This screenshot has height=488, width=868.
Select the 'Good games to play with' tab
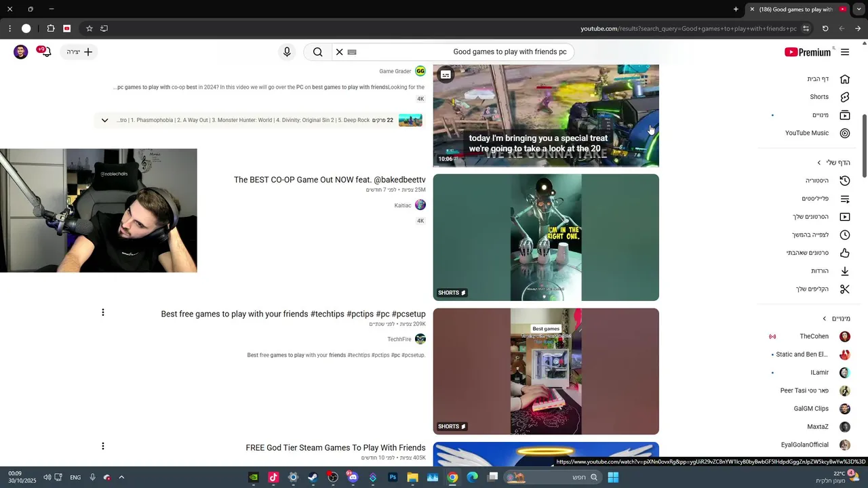[797, 9]
